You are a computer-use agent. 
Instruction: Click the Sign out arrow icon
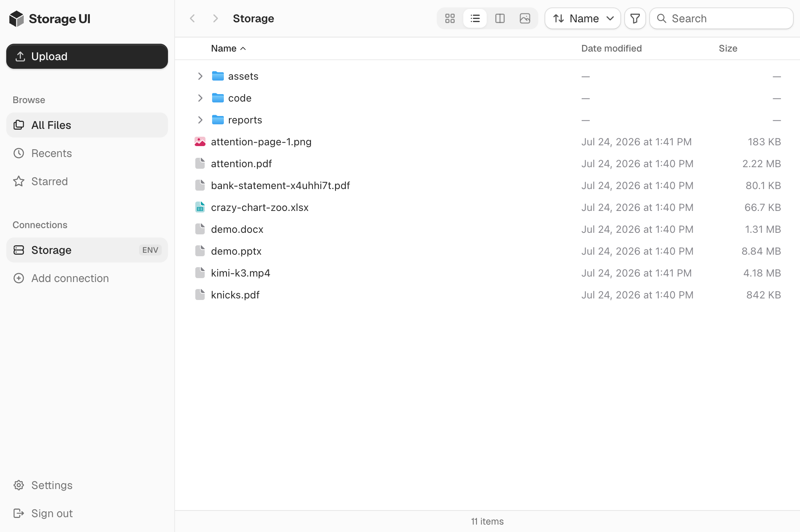click(x=19, y=513)
